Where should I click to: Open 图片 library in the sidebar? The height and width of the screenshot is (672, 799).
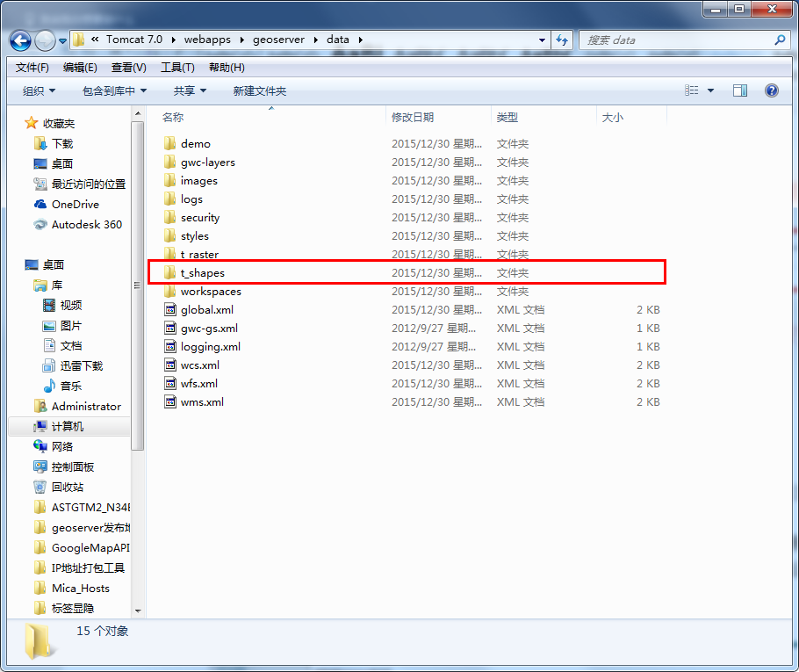(x=71, y=326)
